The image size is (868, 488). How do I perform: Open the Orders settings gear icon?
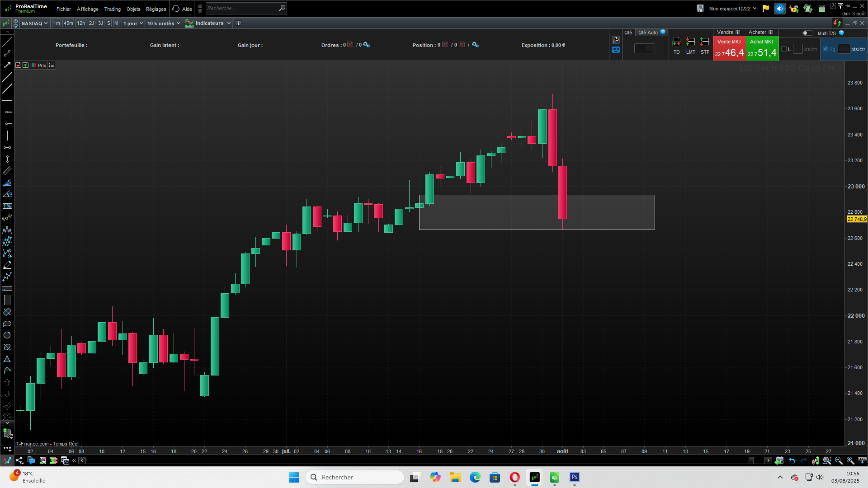coord(367,45)
